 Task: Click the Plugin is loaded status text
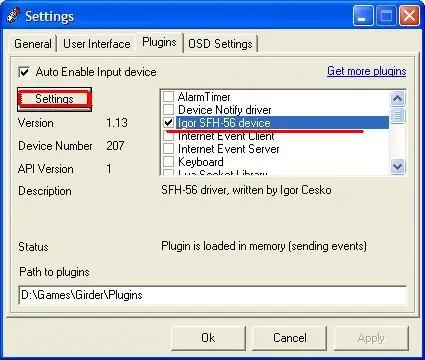pos(264,246)
